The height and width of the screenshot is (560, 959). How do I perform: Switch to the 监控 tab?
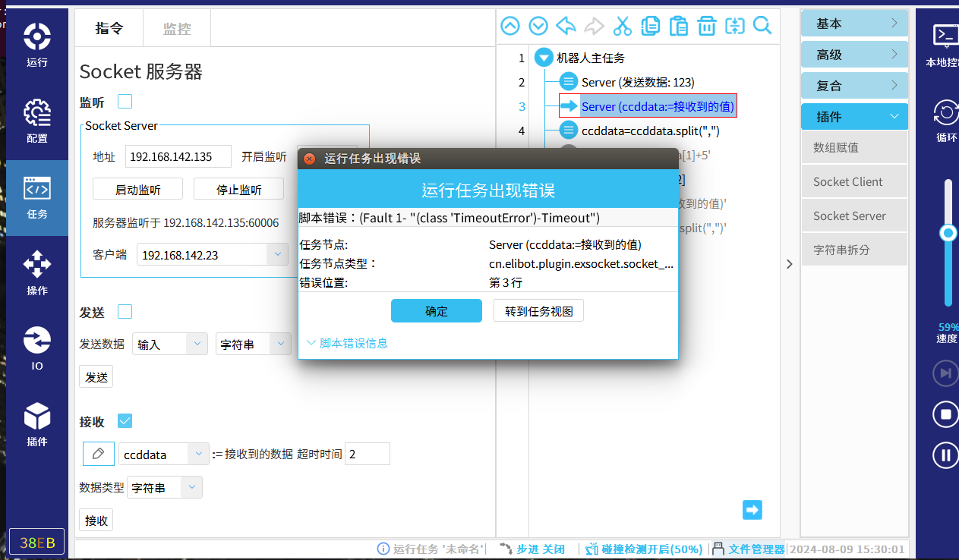tap(177, 29)
